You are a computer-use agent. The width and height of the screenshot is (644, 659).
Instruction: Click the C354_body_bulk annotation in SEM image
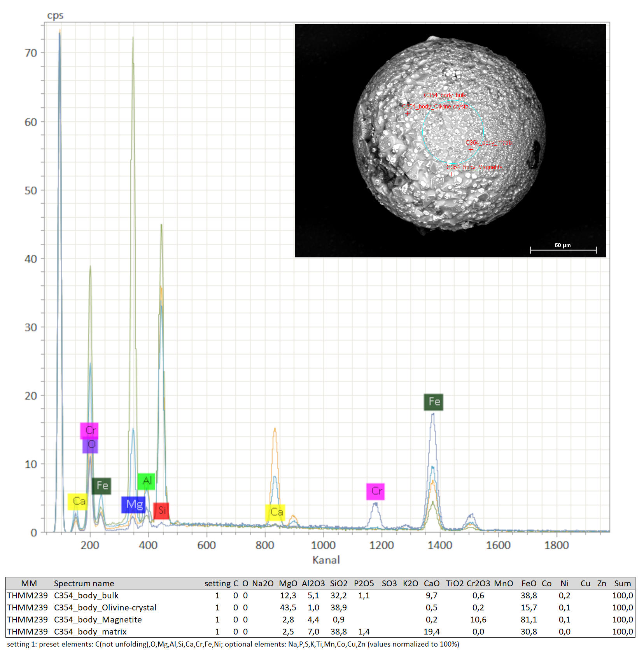(x=444, y=95)
